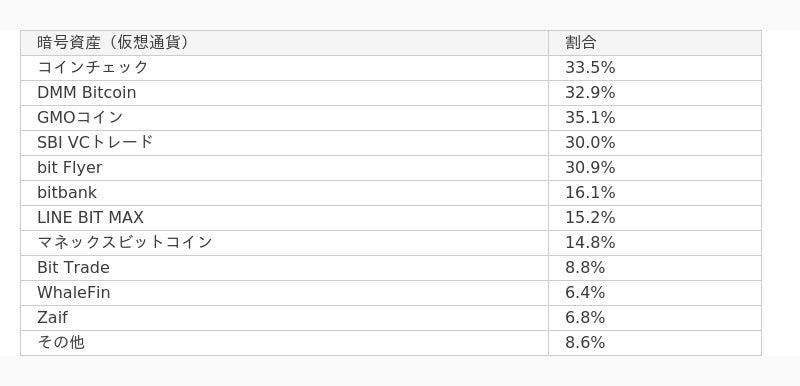Select the SBI VCトレード cell
The width and height of the screenshot is (800, 386).
tap(285, 143)
